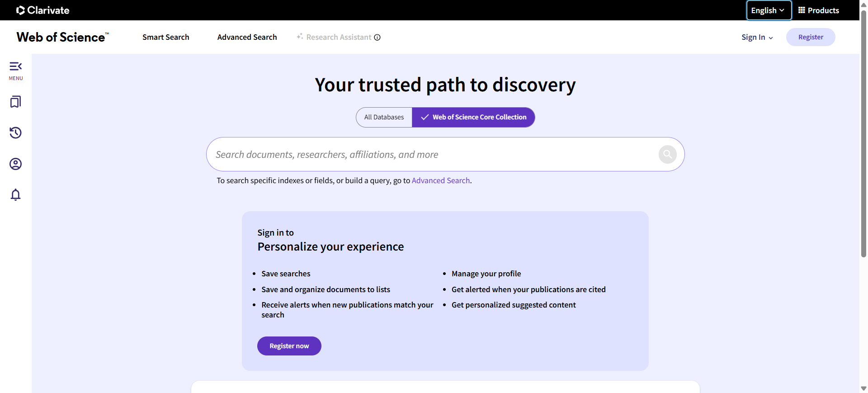Open the Research Assistant menu item

pyautogui.click(x=334, y=37)
